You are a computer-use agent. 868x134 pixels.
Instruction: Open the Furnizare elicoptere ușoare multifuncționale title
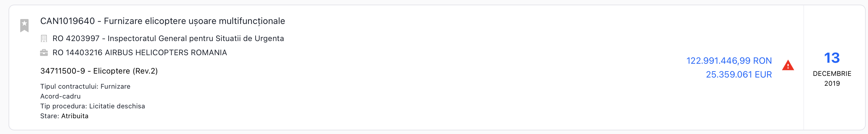pyautogui.click(x=194, y=21)
